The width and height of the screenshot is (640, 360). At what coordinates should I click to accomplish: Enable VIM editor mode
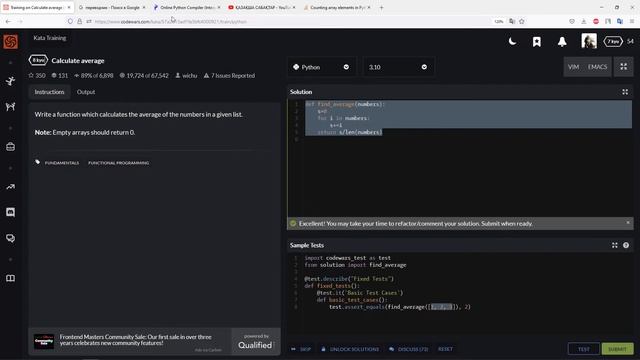pos(573,67)
